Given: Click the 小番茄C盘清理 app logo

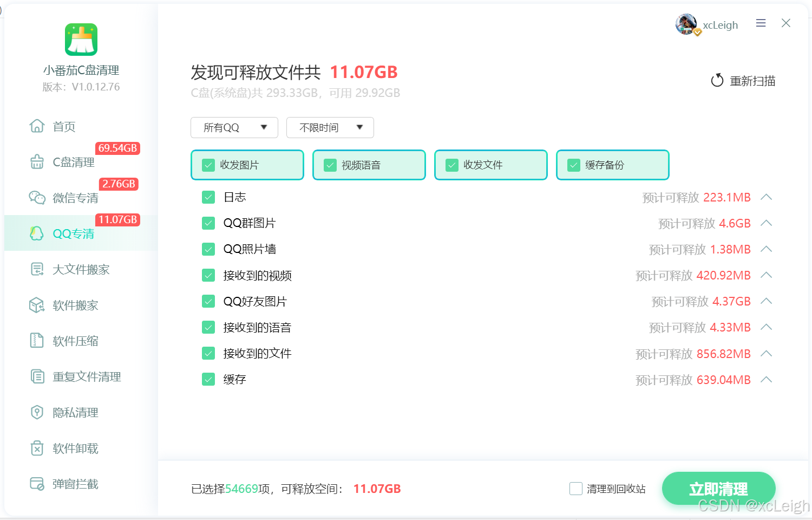Looking at the screenshot, I should coord(81,40).
